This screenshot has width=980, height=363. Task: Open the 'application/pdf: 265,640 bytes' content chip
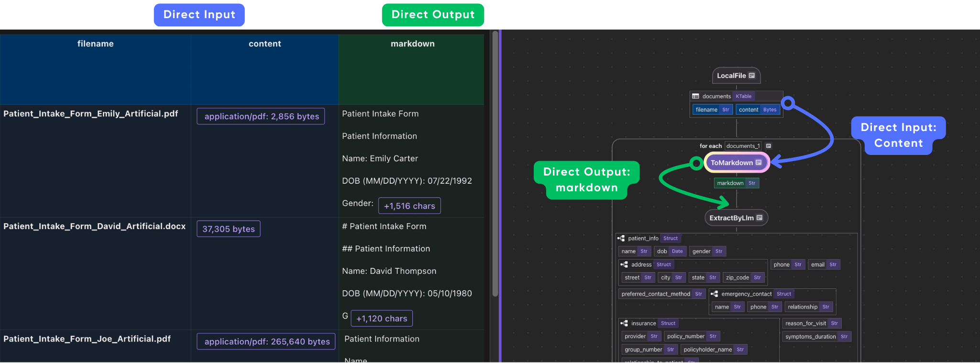coord(266,341)
